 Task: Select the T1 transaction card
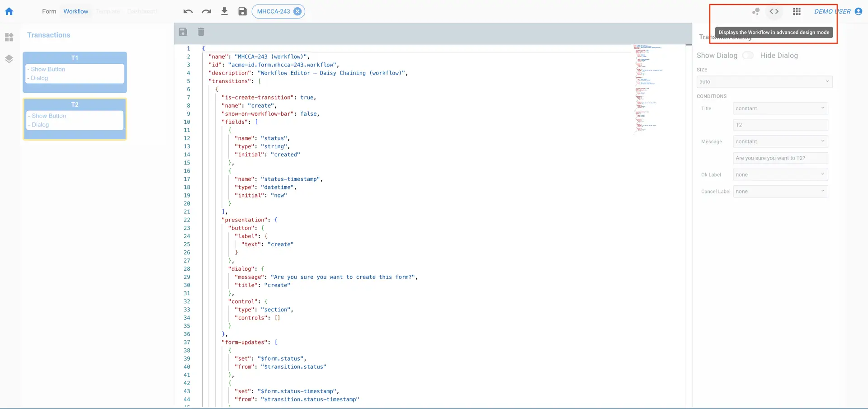click(75, 72)
